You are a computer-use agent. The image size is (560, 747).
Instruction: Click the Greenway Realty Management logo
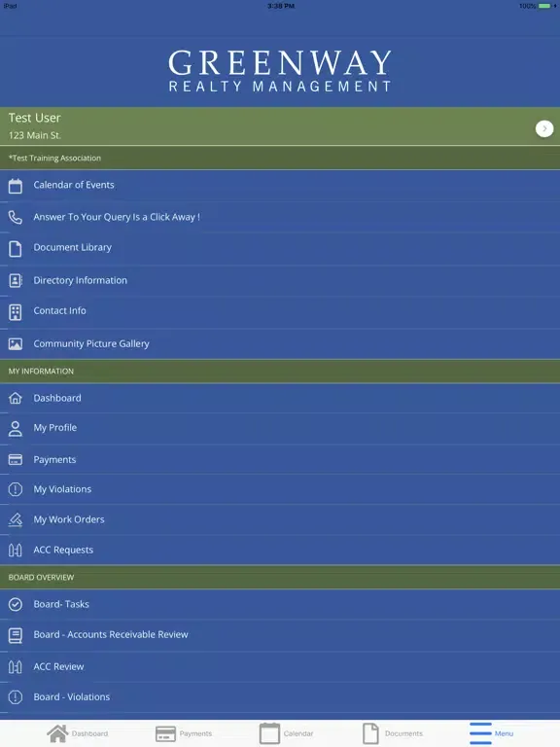(x=280, y=70)
